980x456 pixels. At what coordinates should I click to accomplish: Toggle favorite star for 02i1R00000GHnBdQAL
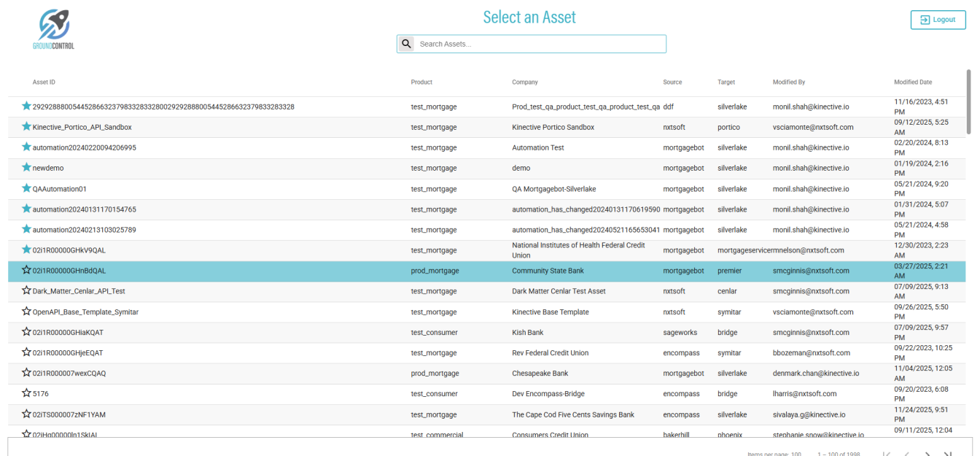pyautogui.click(x=26, y=270)
